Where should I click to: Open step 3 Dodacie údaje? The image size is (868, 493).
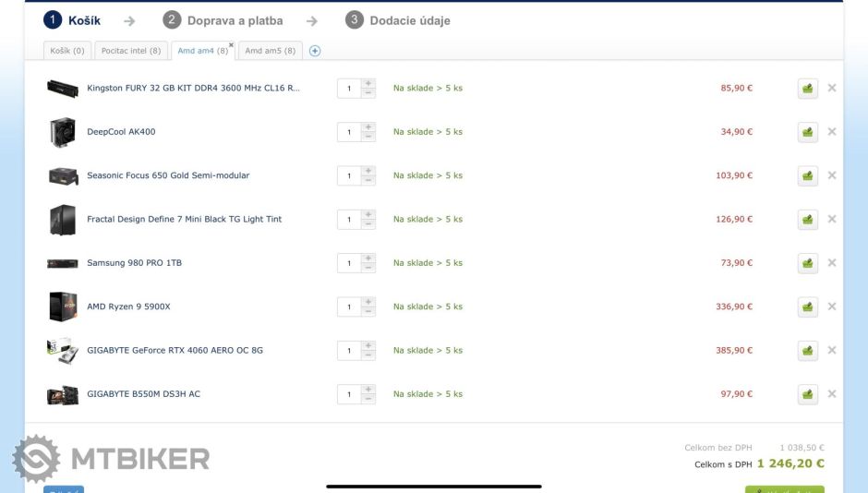tap(398, 20)
